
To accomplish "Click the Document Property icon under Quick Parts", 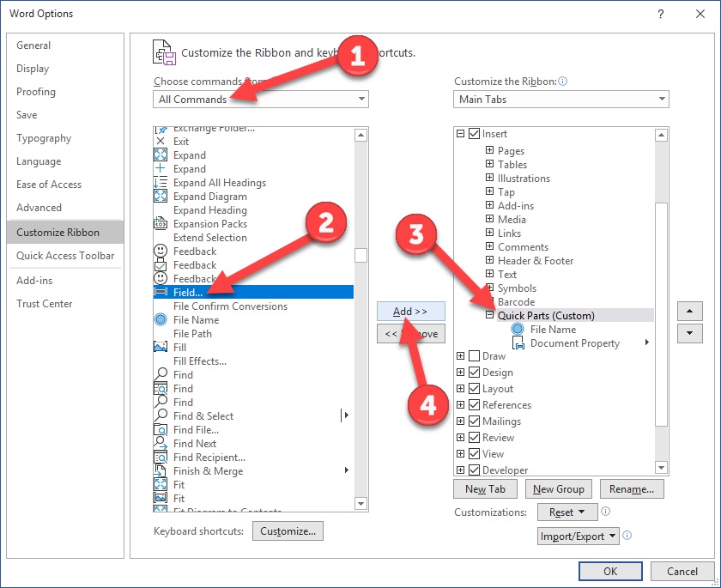I will tap(518, 343).
